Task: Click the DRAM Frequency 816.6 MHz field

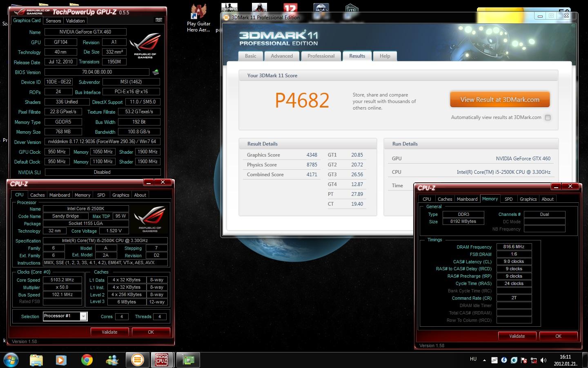Action: [x=514, y=247]
